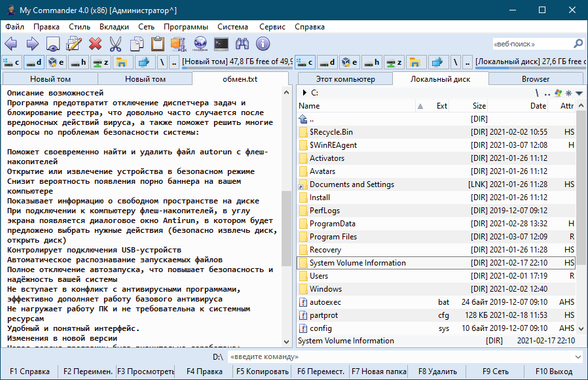Select drive h in the right panel

pos(372,62)
